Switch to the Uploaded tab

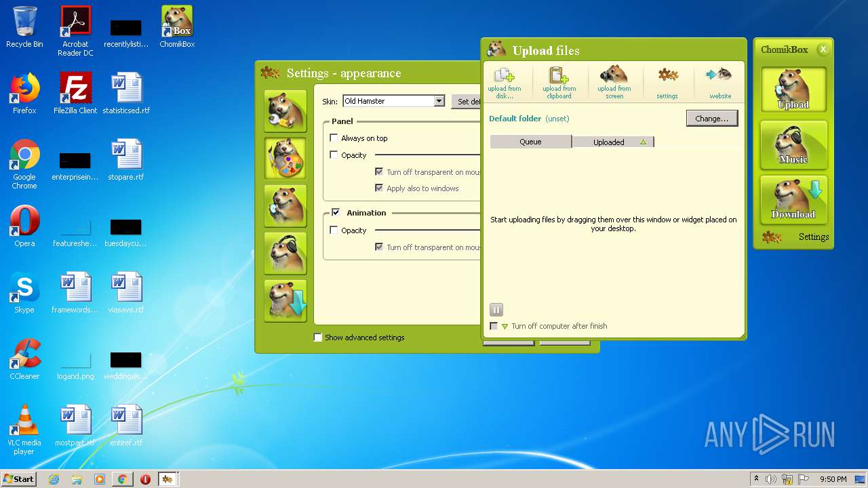click(613, 142)
